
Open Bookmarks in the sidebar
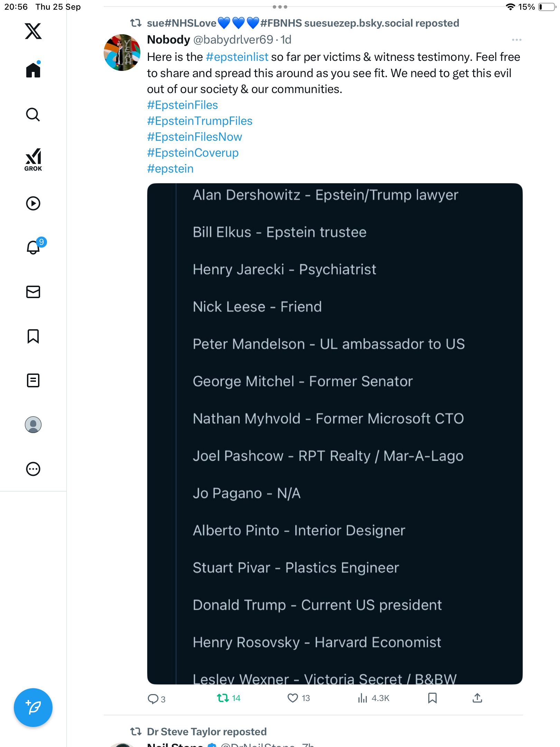33,336
